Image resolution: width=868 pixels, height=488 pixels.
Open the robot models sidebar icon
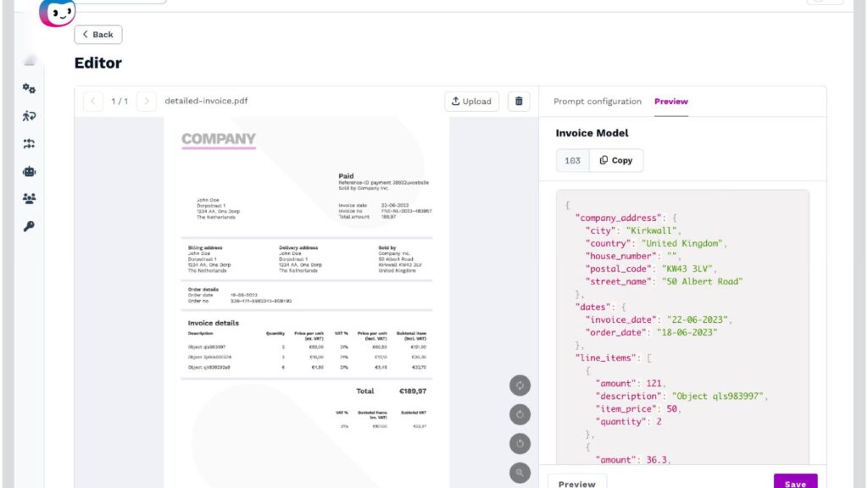point(30,171)
